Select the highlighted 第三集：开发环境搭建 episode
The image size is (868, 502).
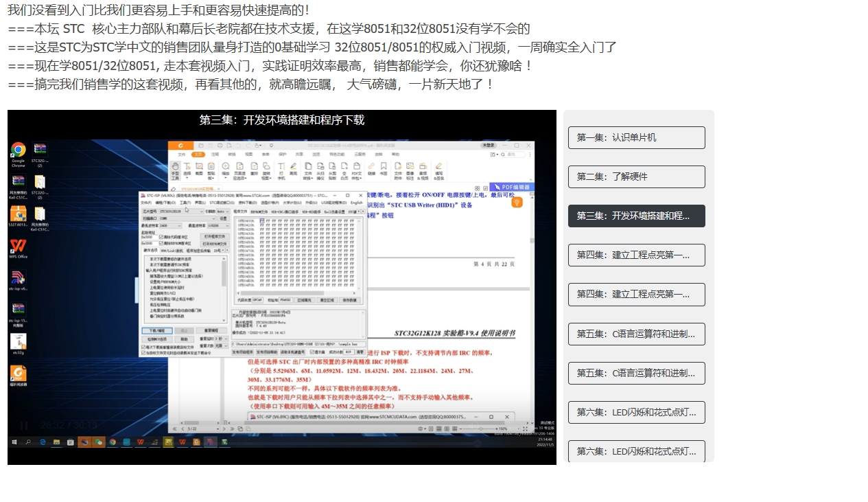click(x=636, y=216)
